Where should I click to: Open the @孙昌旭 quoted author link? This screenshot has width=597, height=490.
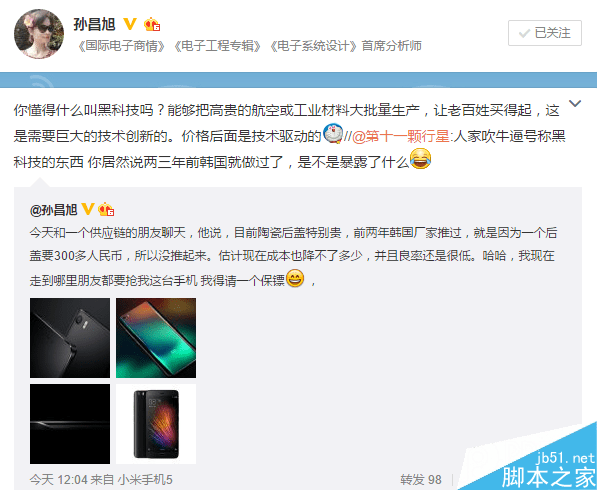54,210
